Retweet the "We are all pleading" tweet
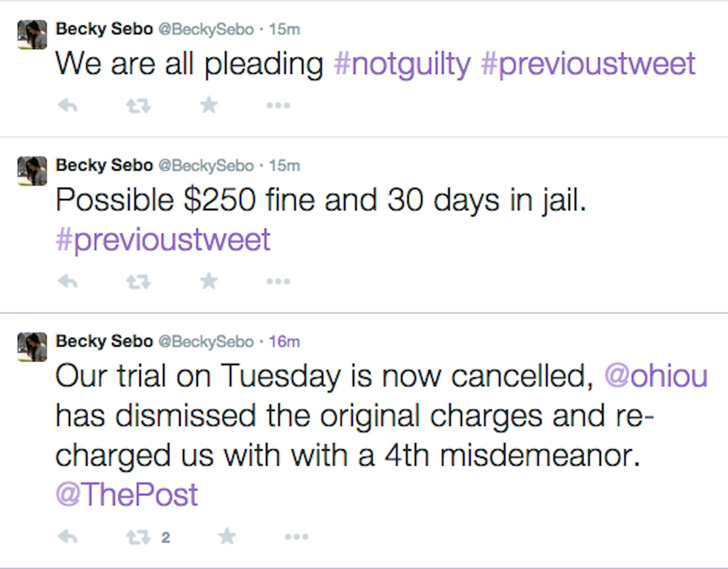Screen dimensions: 728x569 tap(138, 106)
